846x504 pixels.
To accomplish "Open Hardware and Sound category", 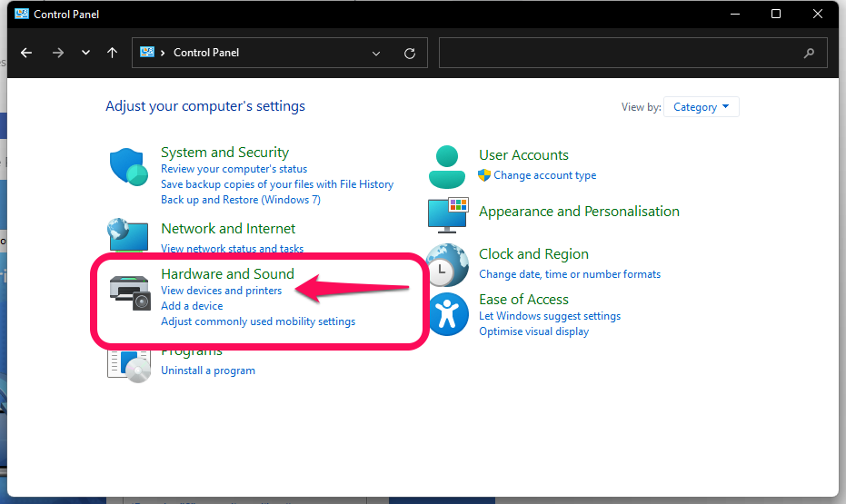I will [227, 274].
